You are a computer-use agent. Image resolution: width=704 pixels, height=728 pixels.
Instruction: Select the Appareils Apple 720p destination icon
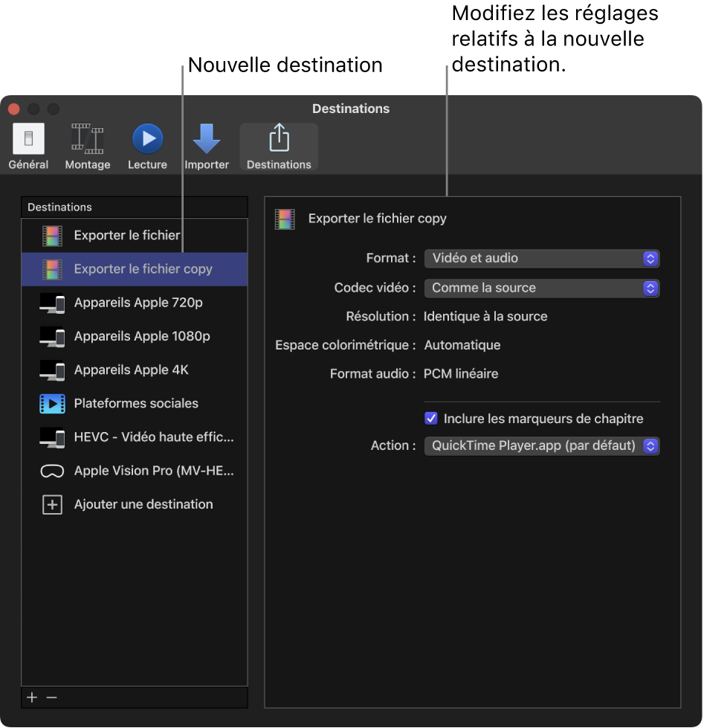coord(52,302)
